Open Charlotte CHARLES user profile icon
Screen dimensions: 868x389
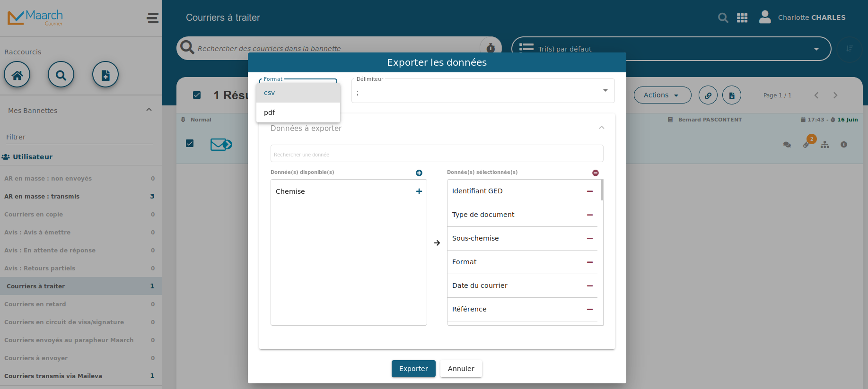765,17
